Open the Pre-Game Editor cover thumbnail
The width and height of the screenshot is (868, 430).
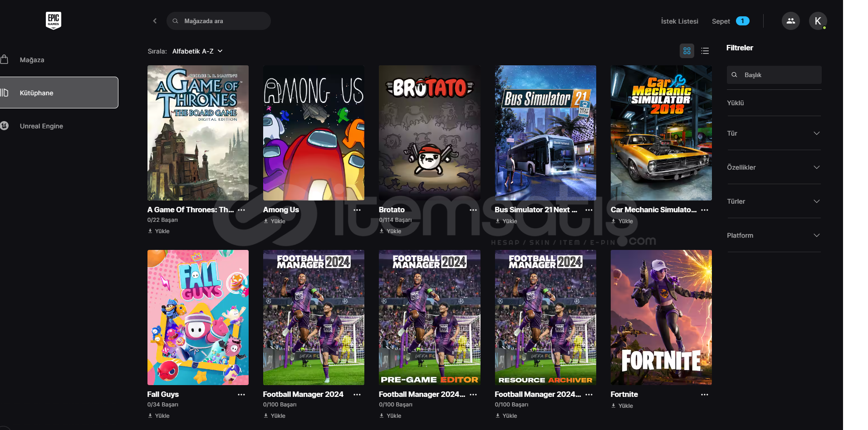point(430,318)
